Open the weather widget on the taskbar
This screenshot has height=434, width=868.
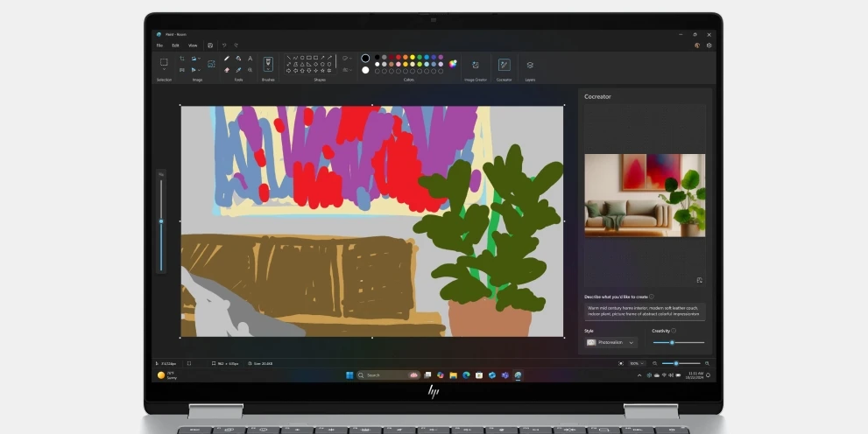166,374
